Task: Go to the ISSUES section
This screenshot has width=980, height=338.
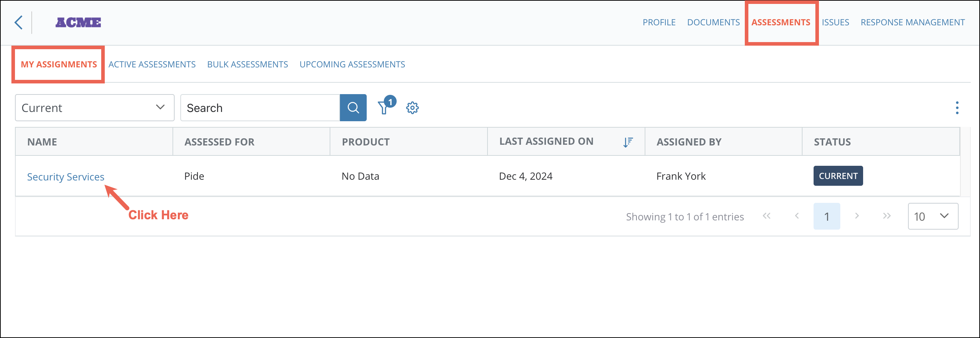Action: click(x=835, y=22)
